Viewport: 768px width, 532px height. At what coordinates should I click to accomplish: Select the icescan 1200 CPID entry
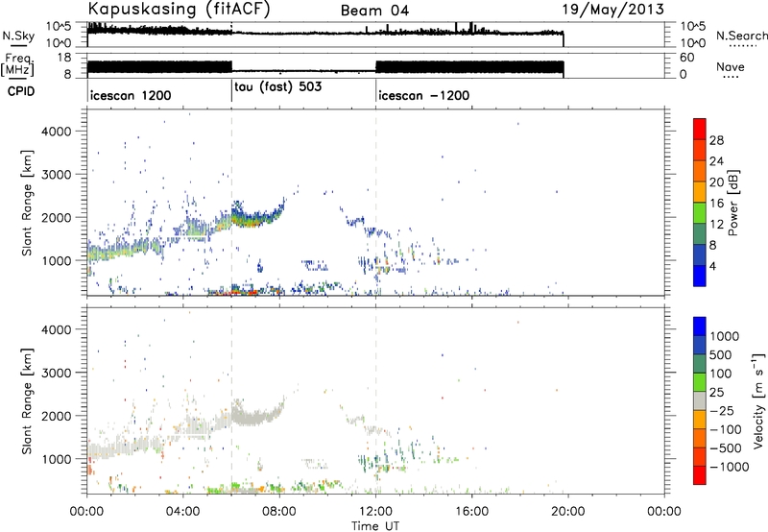(x=131, y=95)
